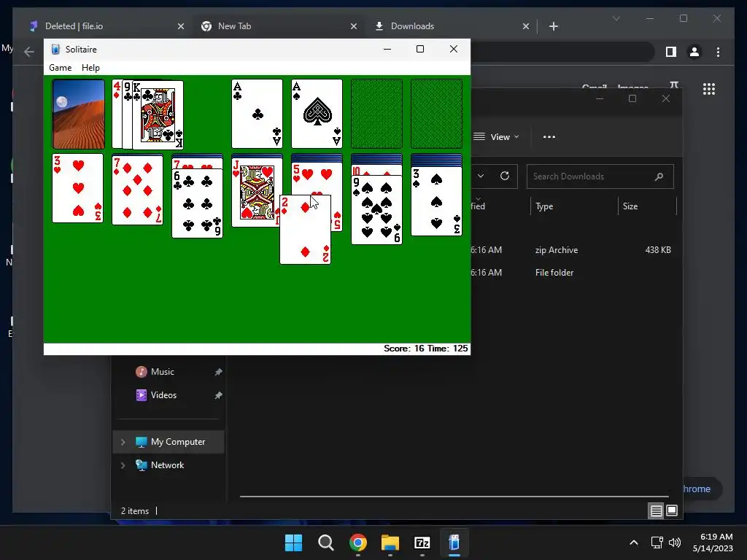This screenshot has height=560, width=747.
Task: Select the 7 of Diamonds card
Action: [x=137, y=190]
